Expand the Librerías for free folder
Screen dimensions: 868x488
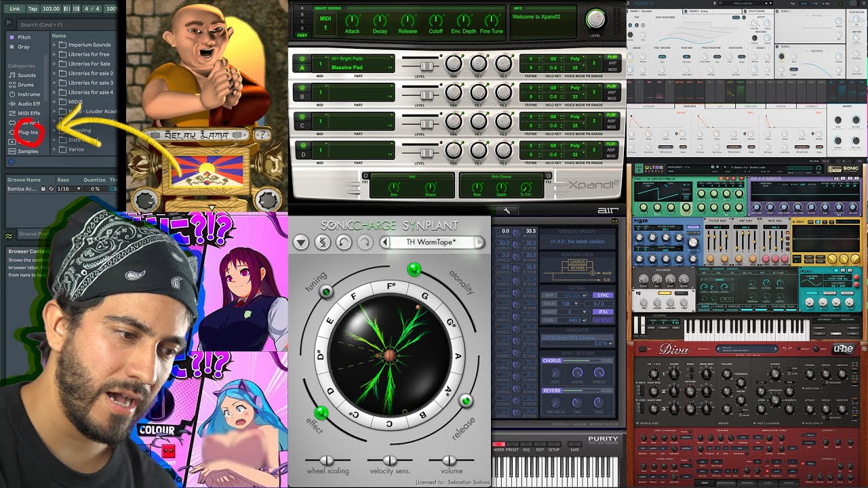tap(55, 54)
